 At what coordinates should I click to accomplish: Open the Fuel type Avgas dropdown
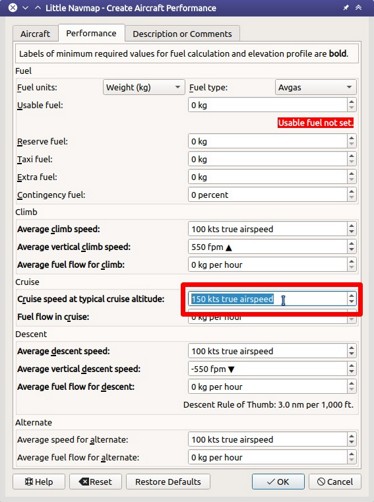(315, 87)
